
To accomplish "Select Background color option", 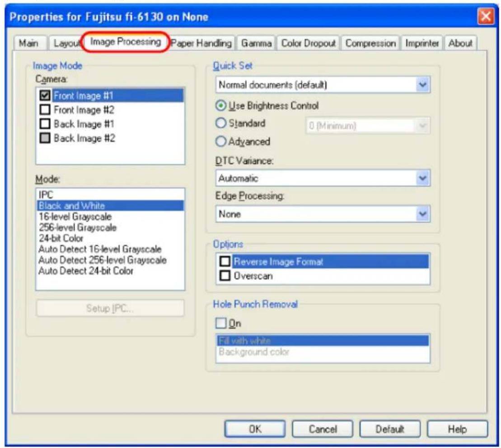I will tap(323, 352).
